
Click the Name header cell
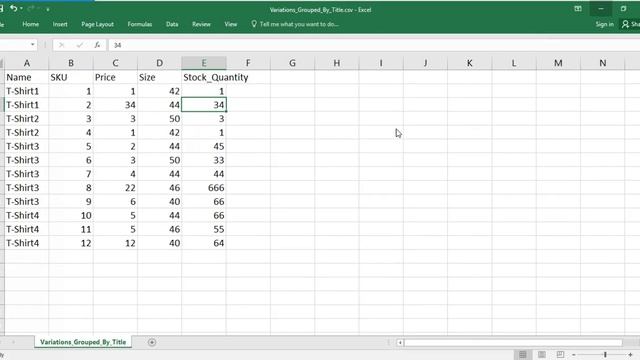27,77
